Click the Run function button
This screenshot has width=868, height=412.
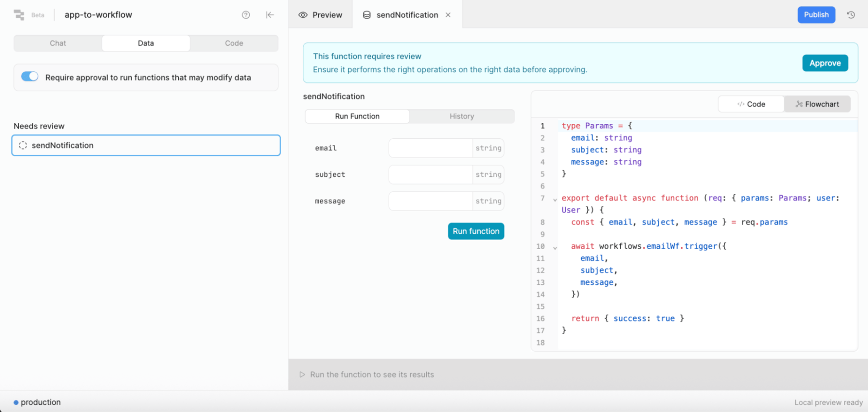pos(476,231)
